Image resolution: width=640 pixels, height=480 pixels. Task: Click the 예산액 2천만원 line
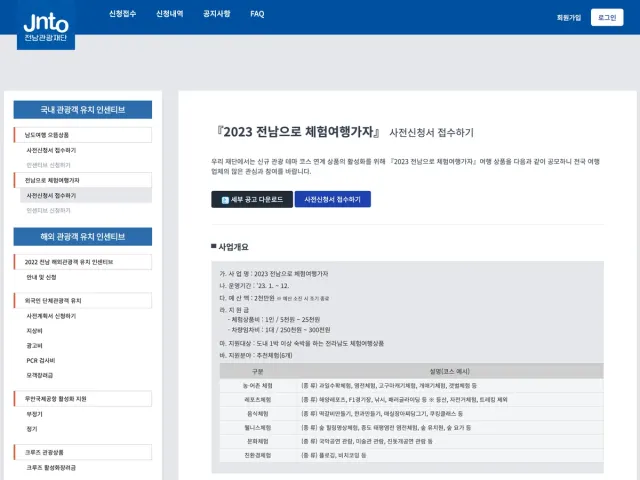[274, 298]
